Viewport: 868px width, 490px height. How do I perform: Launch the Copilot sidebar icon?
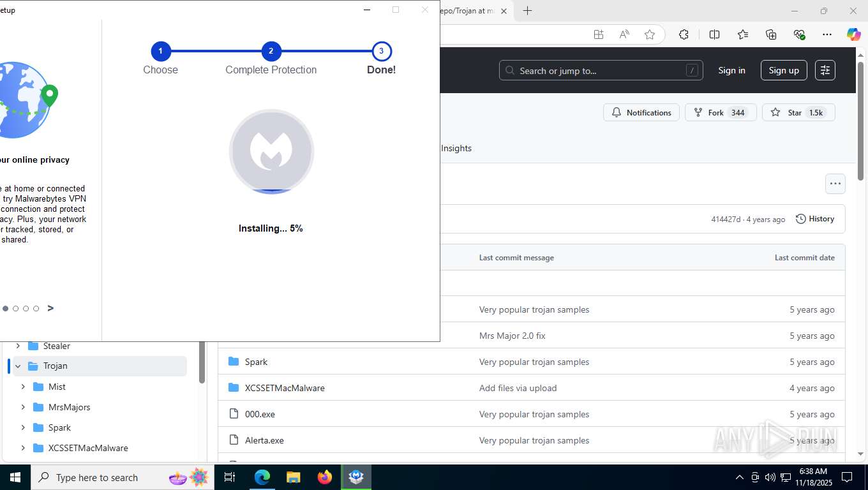click(854, 34)
